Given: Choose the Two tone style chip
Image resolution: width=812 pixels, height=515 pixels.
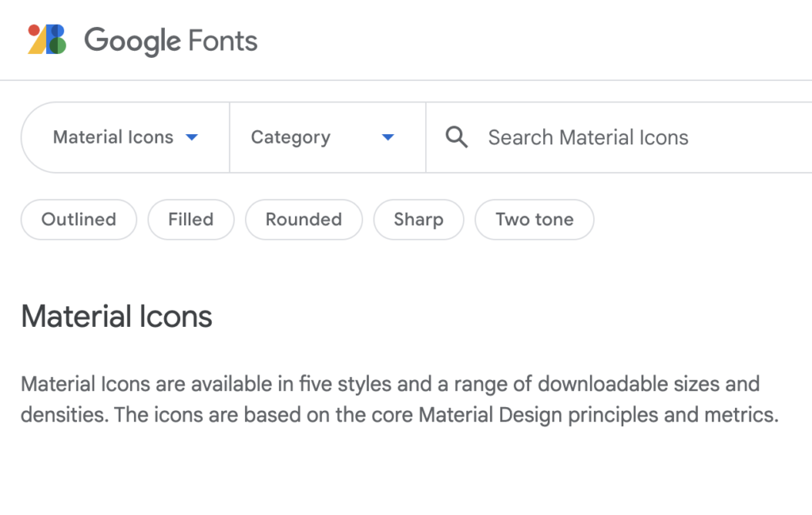Looking at the screenshot, I should pyautogui.click(x=534, y=220).
